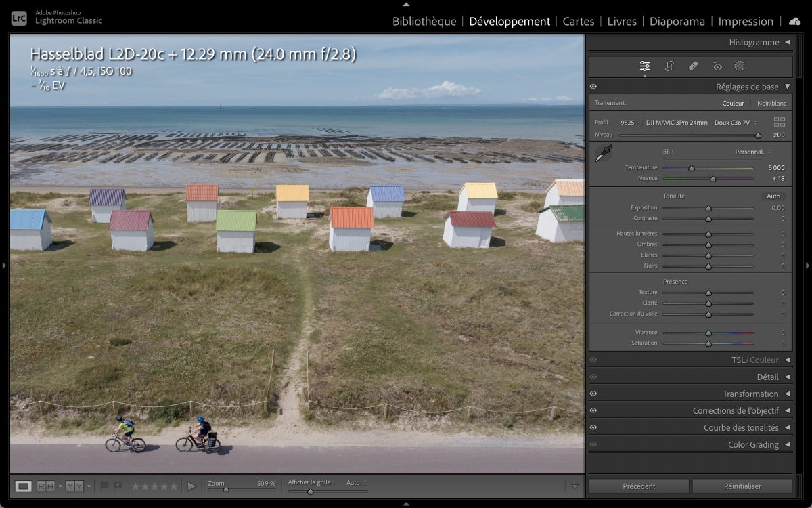Viewport: 812px width, 508px height.
Task: Open the profile browser grid icon
Action: [x=780, y=122]
